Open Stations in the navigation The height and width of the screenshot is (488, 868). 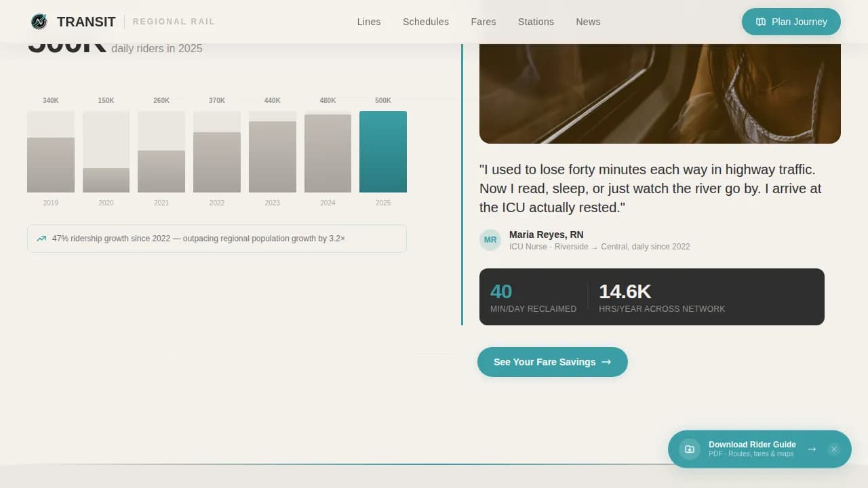coord(536,22)
